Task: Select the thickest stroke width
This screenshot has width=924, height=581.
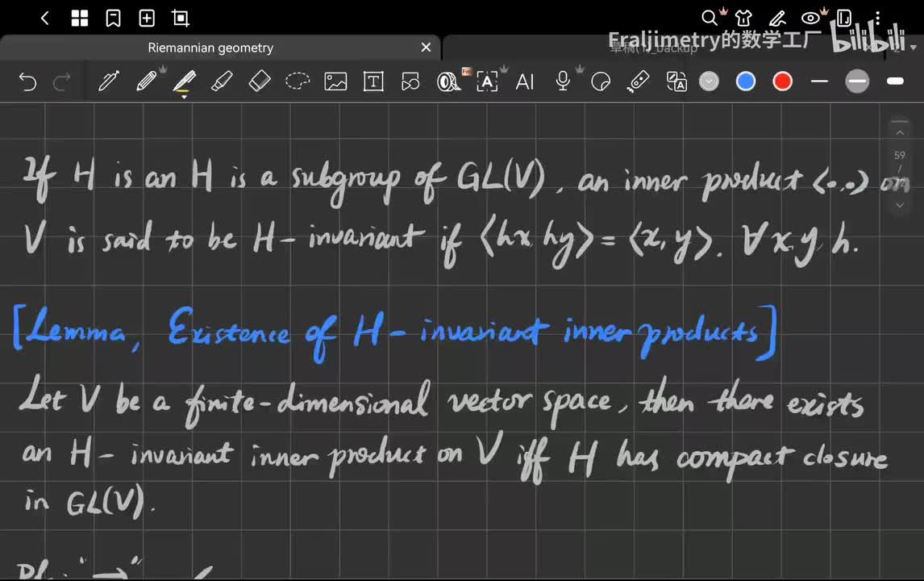Action: (895, 82)
